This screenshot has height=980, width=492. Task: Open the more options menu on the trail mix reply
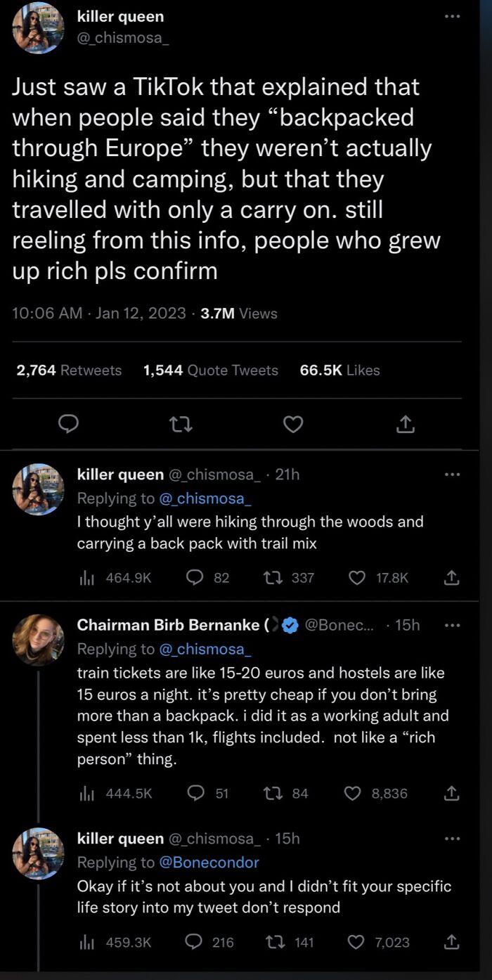pos(453,473)
